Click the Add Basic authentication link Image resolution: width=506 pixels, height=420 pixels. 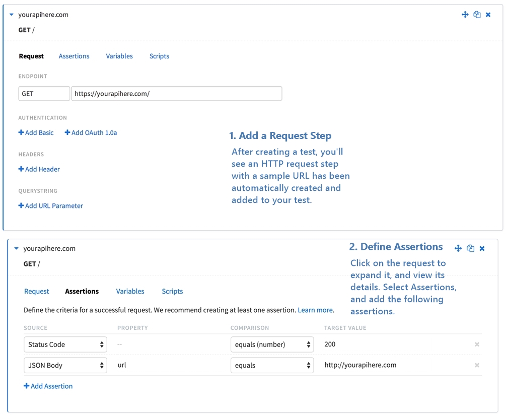(x=36, y=133)
